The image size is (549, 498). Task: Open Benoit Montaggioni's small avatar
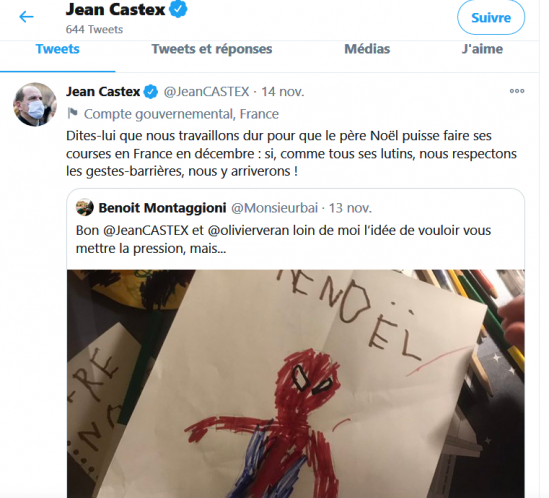[84, 207]
